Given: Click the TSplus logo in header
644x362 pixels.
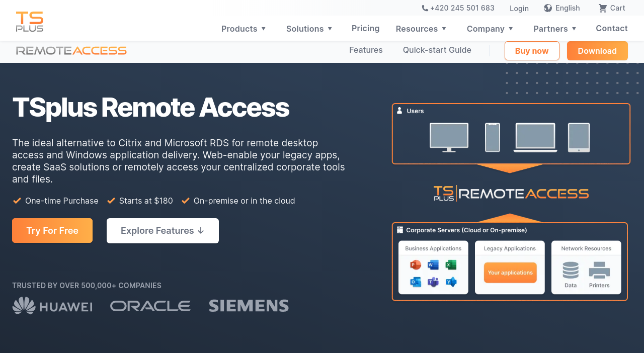Looking at the screenshot, I should (30, 22).
